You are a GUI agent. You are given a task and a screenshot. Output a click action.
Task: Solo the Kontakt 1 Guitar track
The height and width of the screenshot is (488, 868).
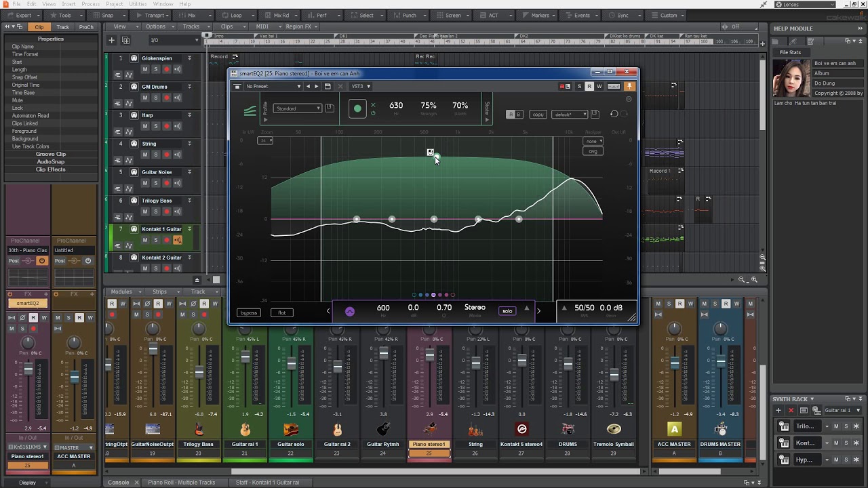[x=155, y=240]
